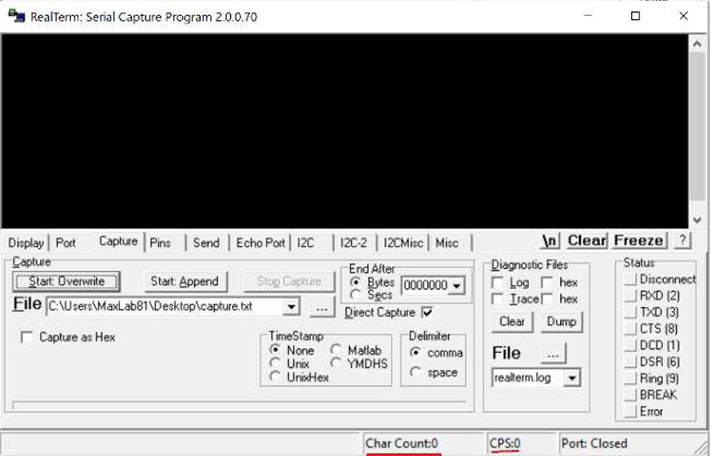
Task: Click the terminal scrollbar up arrow
Action: click(x=697, y=43)
